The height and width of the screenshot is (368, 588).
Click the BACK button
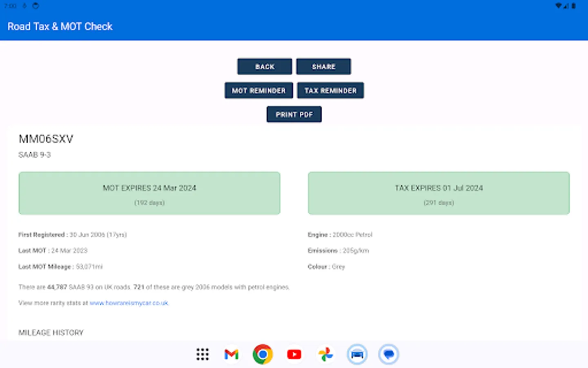click(x=265, y=66)
